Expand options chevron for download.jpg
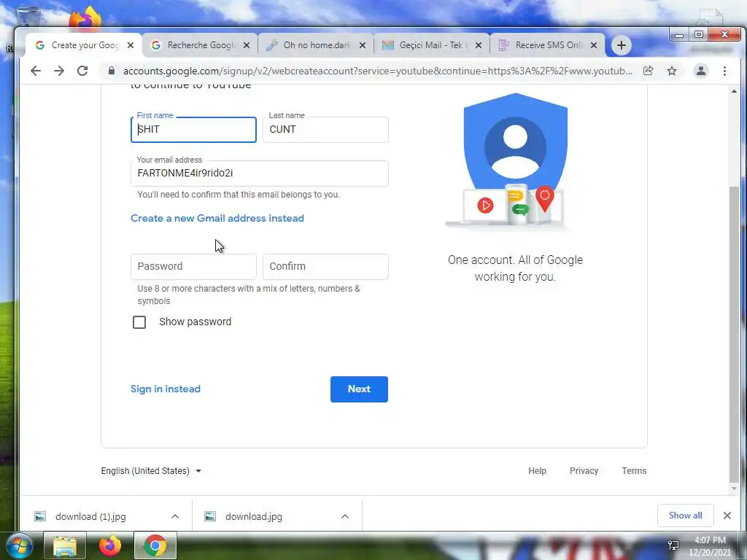 345,517
